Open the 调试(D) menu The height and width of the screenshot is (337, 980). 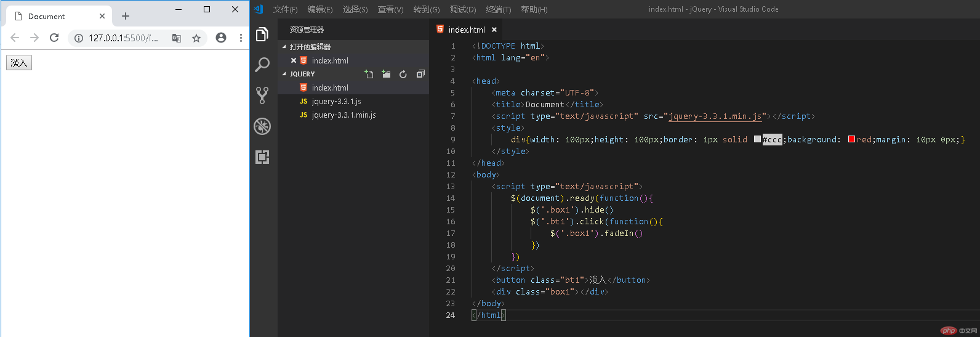tap(463, 9)
